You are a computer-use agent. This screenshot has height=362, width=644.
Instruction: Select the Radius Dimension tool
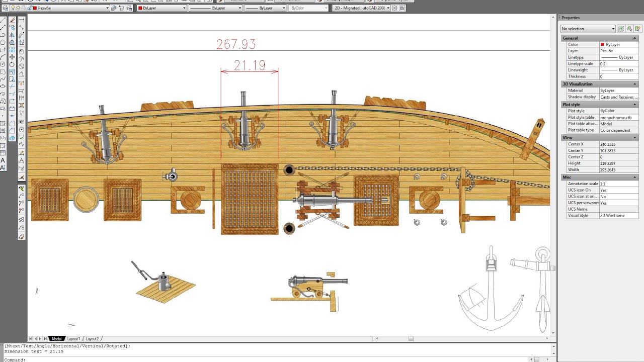21,51
